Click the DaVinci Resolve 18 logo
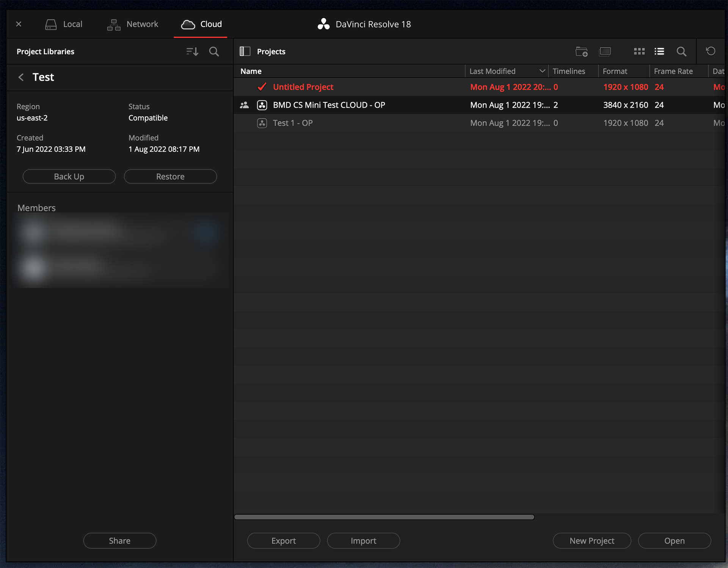 click(323, 24)
